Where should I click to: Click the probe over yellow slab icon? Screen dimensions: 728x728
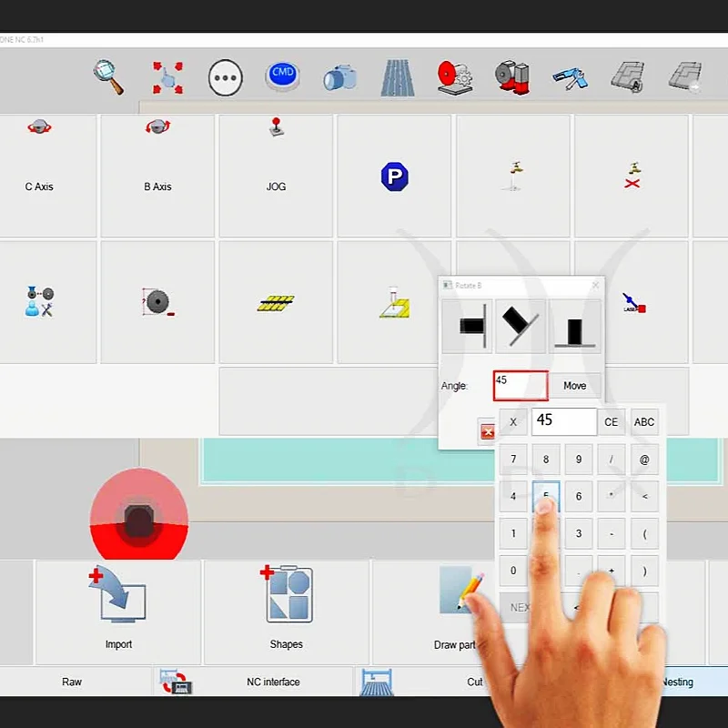click(x=395, y=302)
